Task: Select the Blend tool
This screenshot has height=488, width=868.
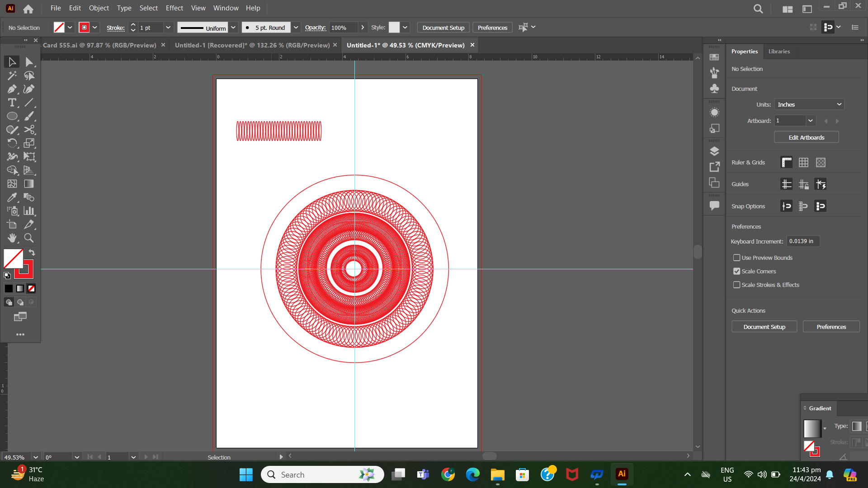Action: [29, 197]
